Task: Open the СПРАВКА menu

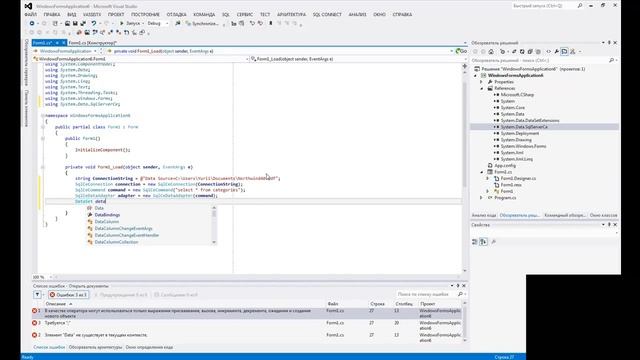Action: 402,14
